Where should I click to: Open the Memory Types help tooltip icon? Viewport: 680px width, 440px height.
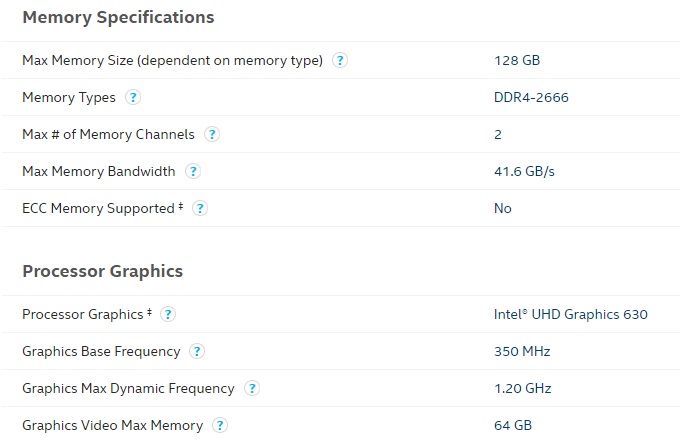[x=133, y=97]
